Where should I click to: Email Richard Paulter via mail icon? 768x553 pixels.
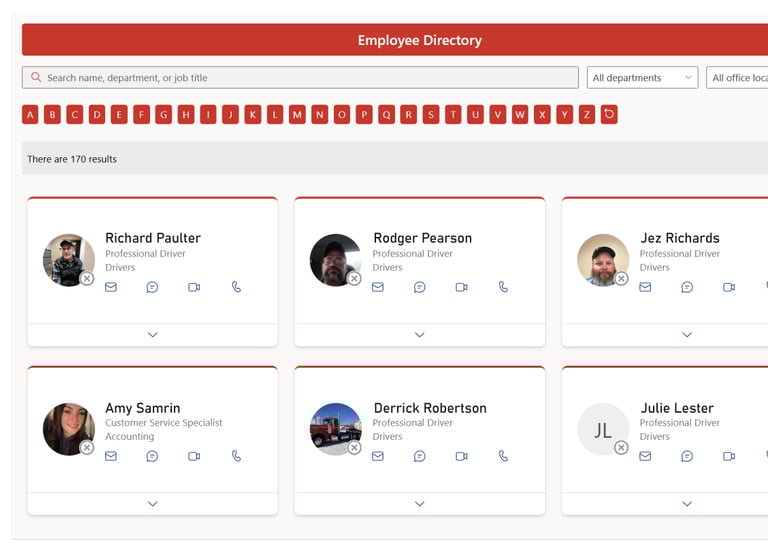(111, 287)
